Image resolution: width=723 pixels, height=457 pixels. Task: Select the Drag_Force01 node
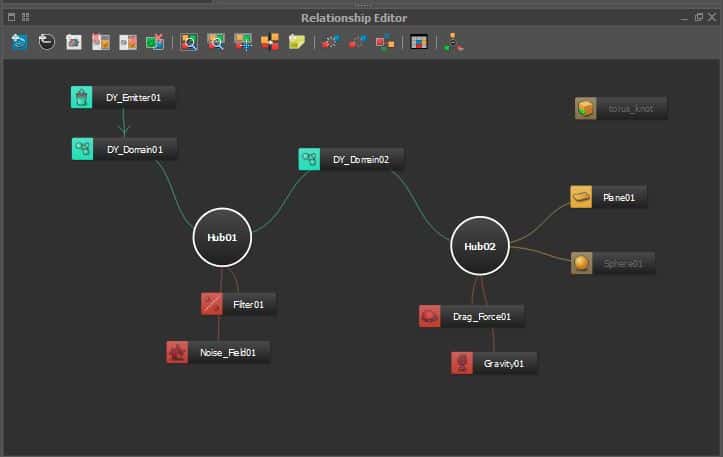pyautogui.click(x=471, y=316)
